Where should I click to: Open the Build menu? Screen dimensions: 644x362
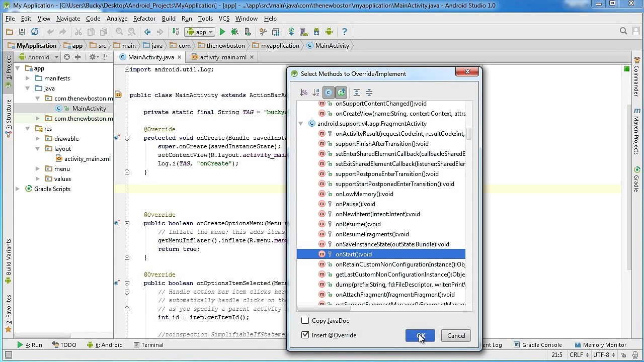point(169,19)
